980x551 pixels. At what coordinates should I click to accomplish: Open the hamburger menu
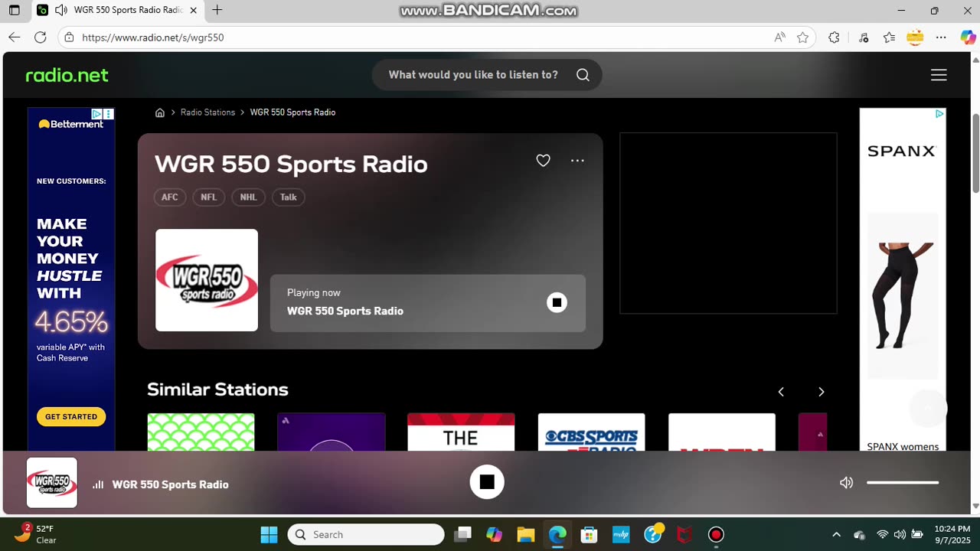coord(939,75)
